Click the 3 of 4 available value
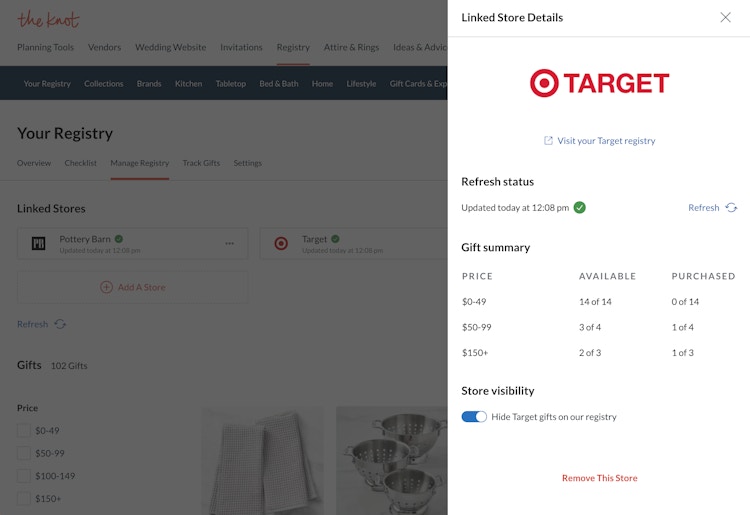This screenshot has width=750, height=515. (590, 327)
